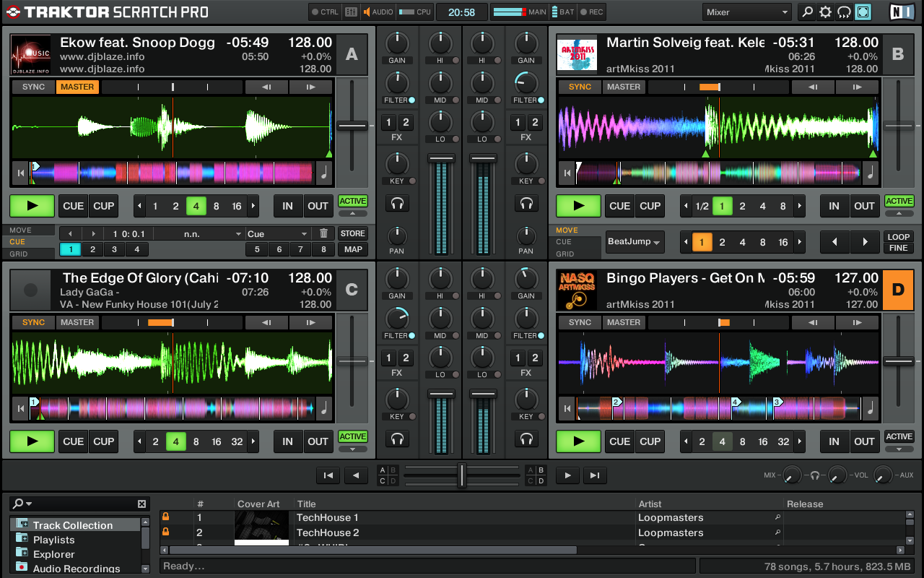Center the crossfader at the bottom
The height and width of the screenshot is (578, 924).
point(462,475)
